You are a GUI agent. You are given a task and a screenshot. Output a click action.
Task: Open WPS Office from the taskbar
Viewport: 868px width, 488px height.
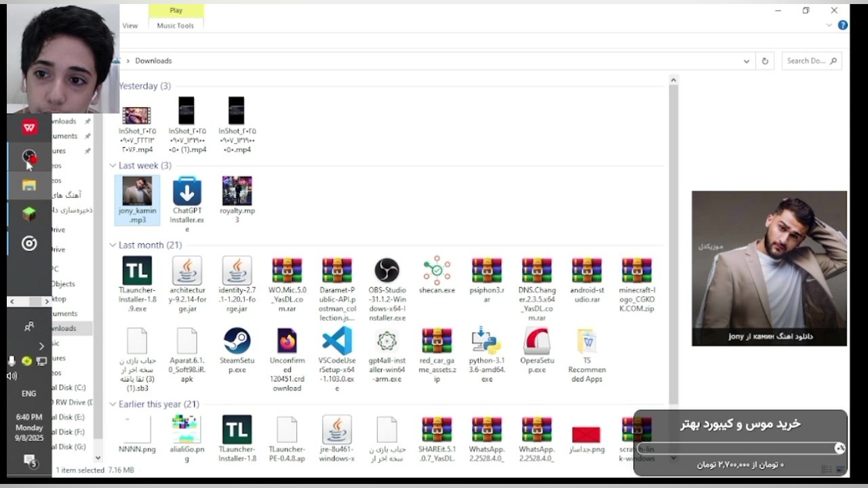(29, 127)
